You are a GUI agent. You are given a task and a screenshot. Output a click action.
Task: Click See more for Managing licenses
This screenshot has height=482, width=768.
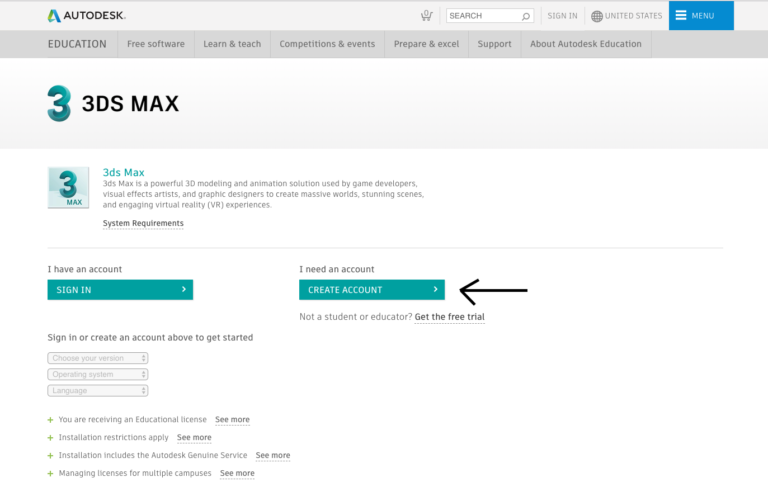point(237,474)
